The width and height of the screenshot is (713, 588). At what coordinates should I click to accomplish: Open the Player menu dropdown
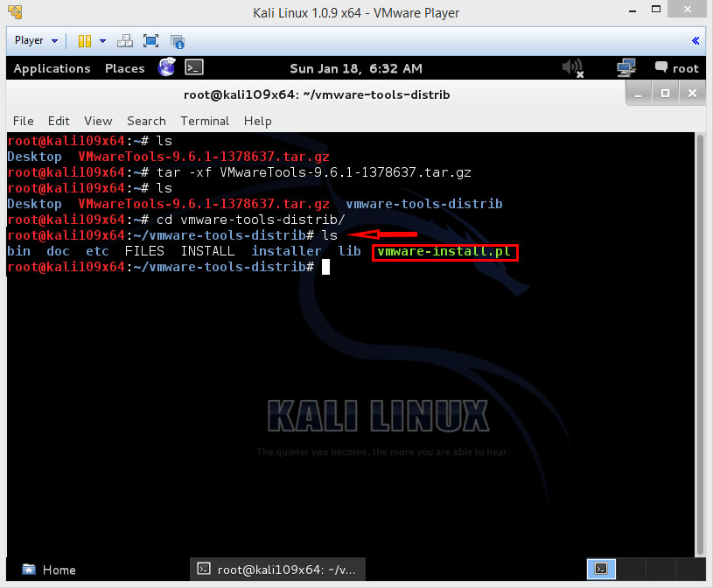coord(37,40)
